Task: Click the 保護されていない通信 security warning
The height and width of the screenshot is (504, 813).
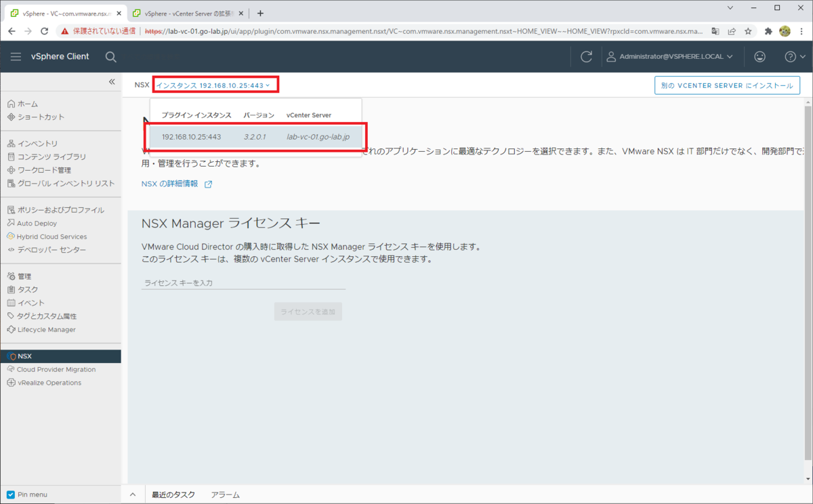Action: [98, 31]
